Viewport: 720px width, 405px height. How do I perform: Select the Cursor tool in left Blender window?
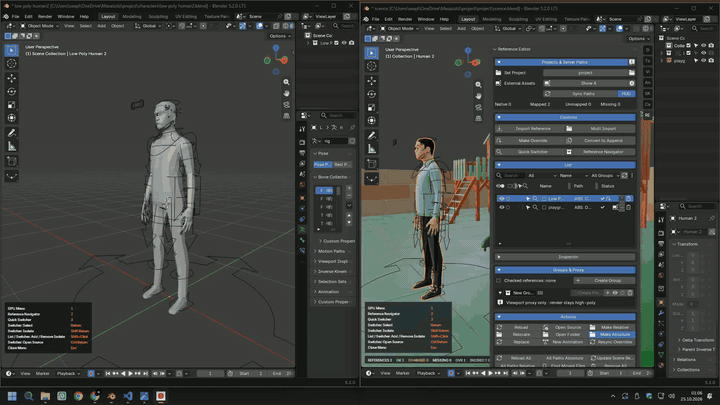(x=11, y=64)
